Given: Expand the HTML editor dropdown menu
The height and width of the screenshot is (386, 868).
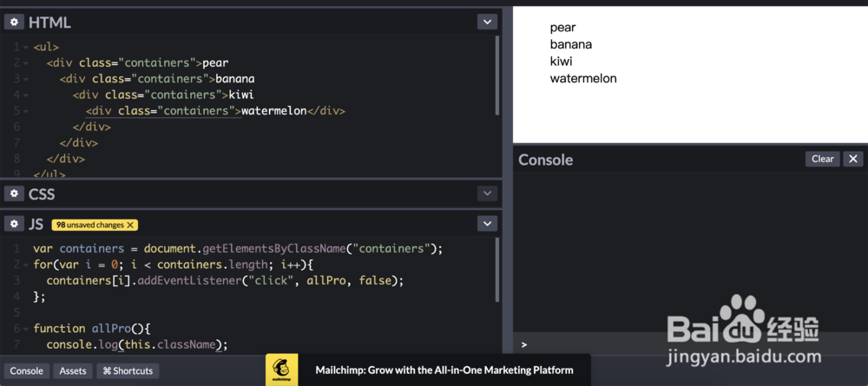Looking at the screenshot, I should pyautogui.click(x=487, y=22).
